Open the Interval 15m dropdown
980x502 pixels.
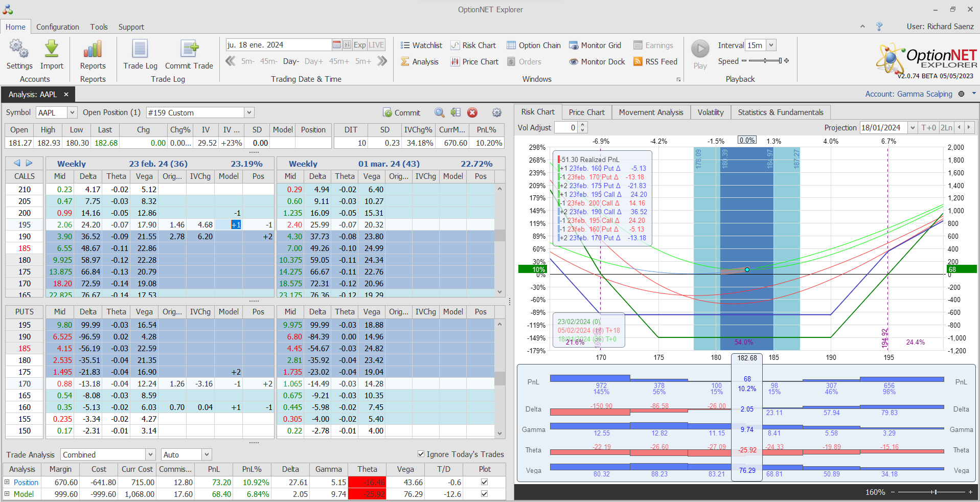pos(771,45)
